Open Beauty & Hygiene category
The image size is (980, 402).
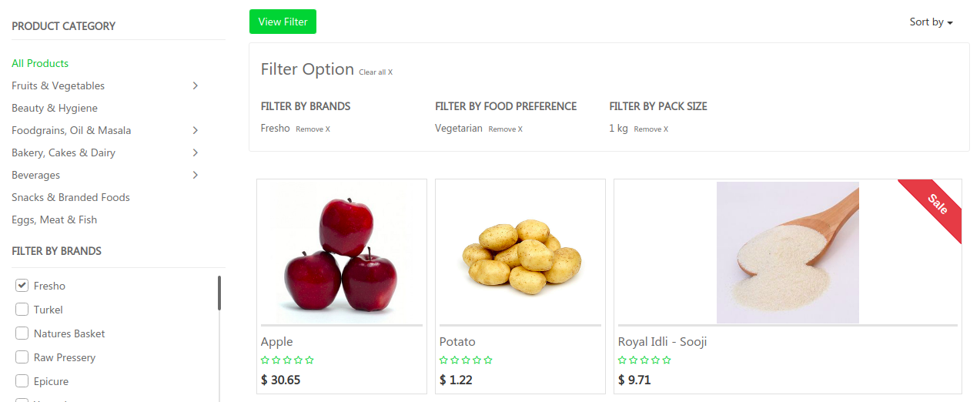click(x=55, y=108)
